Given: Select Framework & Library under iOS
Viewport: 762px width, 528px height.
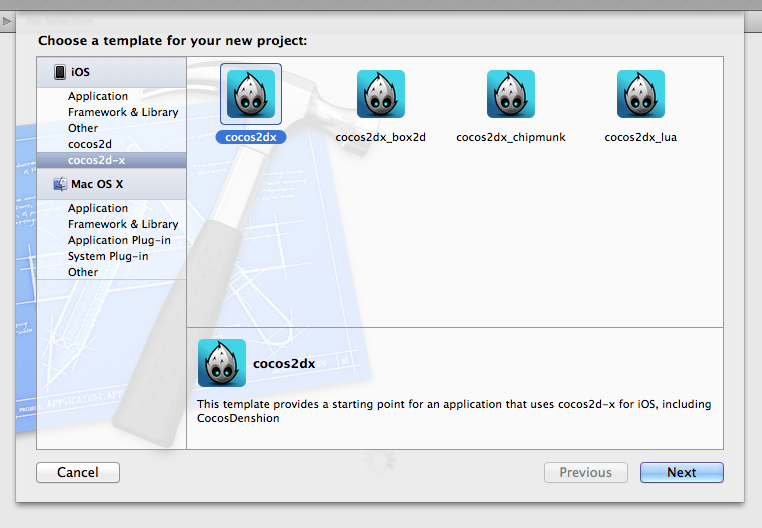Looking at the screenshot, I should click(111, 112).
